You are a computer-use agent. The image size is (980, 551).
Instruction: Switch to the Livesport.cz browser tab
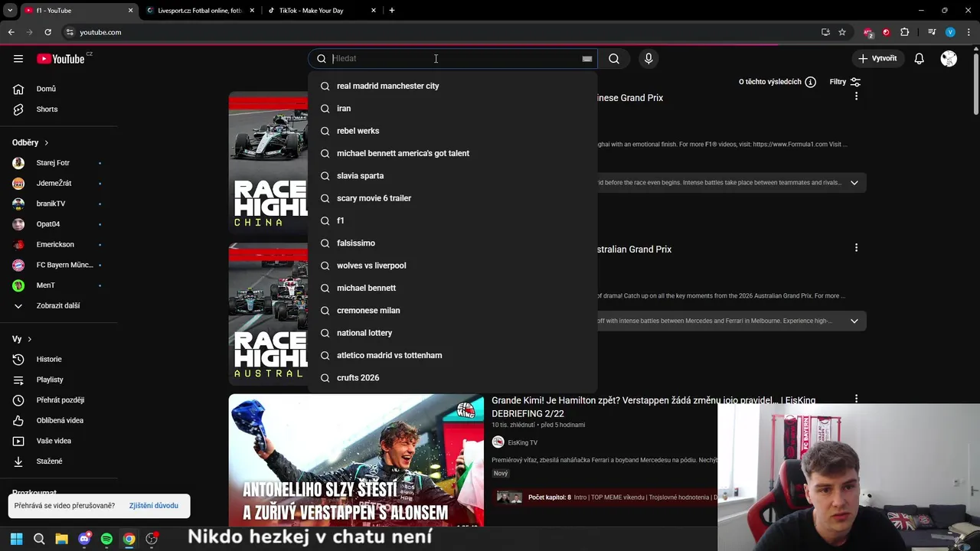[199, 11]
